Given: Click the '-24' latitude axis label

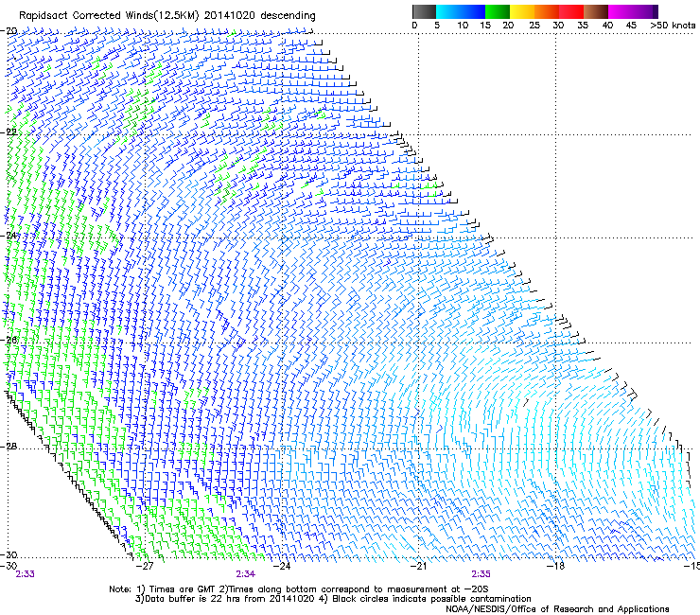Looking at the screenshot, I should click(9, 235).
